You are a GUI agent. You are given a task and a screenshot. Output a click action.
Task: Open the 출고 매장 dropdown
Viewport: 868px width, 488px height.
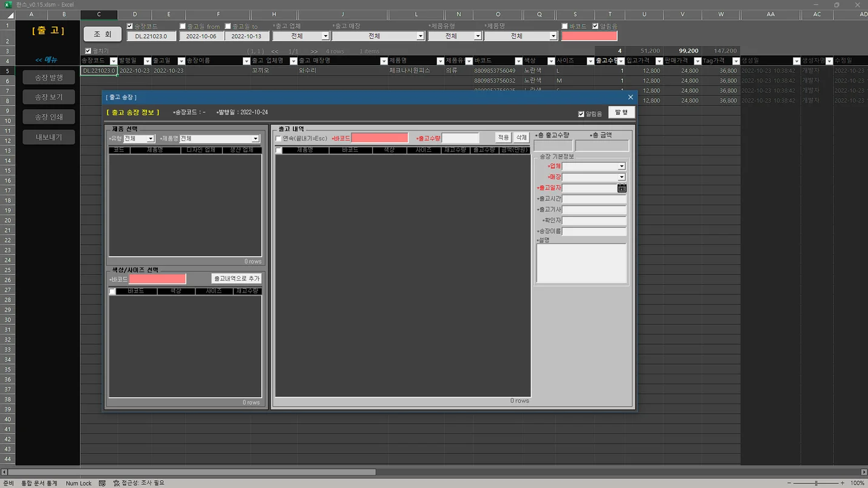(x=420, y=36)
